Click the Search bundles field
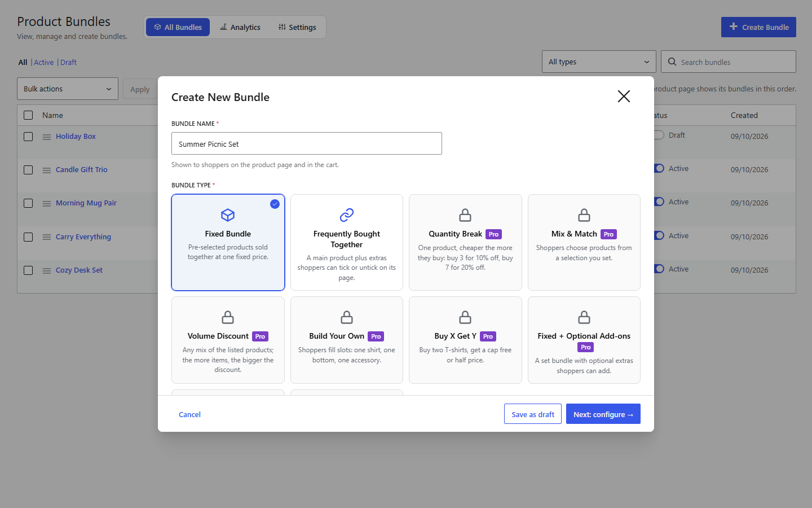 tap(729, 62)
